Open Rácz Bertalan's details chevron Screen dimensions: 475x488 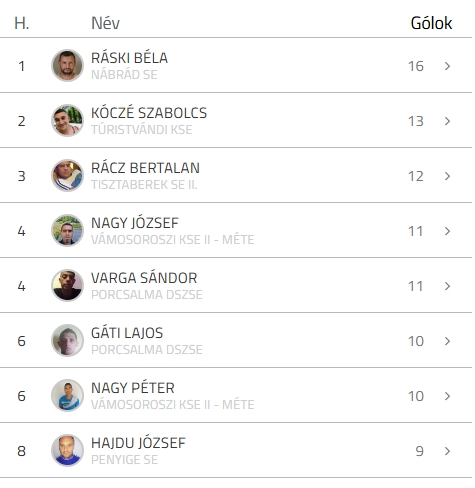click(447, 176)
